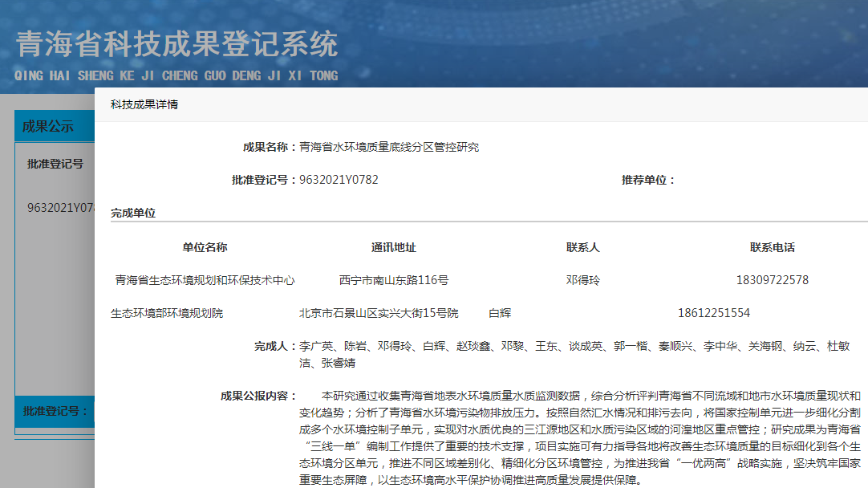Viewport: 868px width, 488px height.
Task: Select the 生态环境部环境规划院 unit cell
Action: [x=167, y=313]
